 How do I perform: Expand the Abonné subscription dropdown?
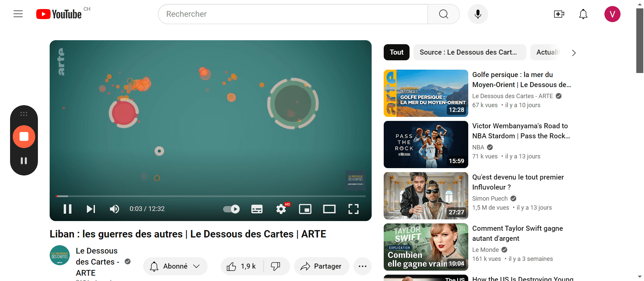pos(175,266)
